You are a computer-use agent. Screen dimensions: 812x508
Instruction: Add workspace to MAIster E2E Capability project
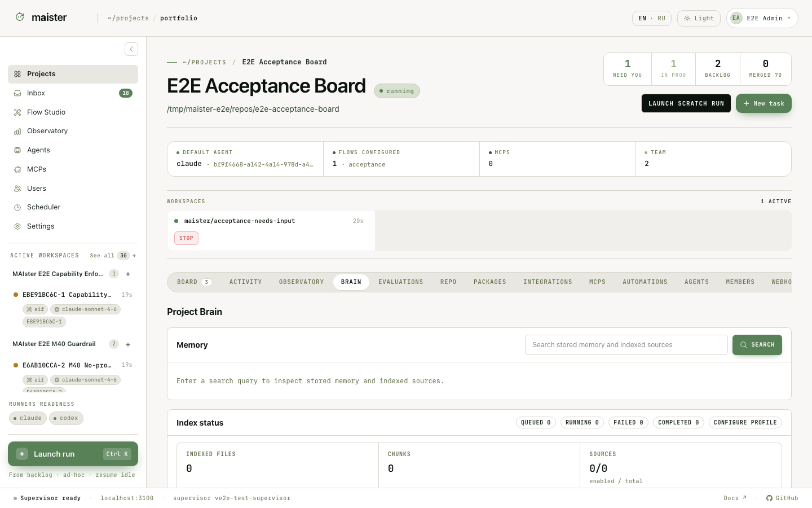[x=128, y=274]
